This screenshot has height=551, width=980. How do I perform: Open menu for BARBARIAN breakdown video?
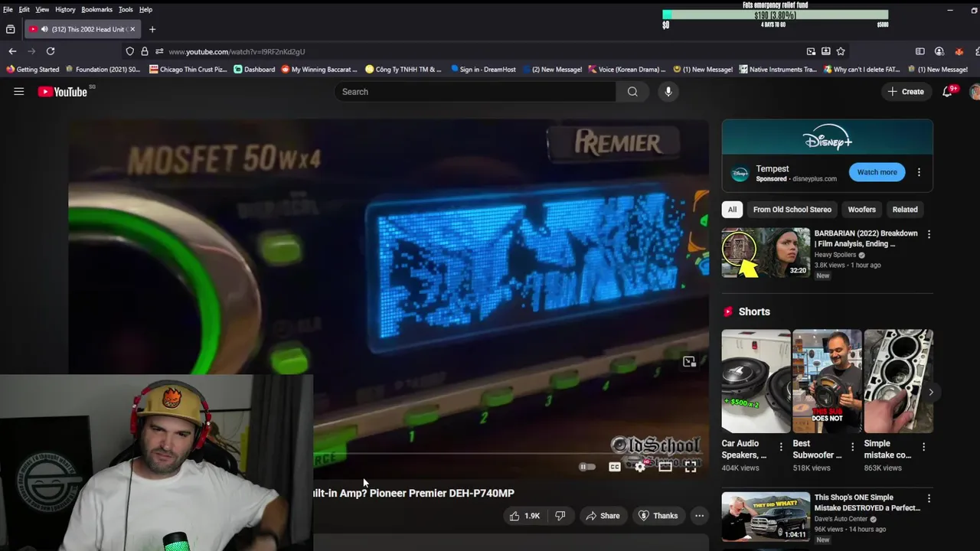pyautogui.click(x=929, y=234)
